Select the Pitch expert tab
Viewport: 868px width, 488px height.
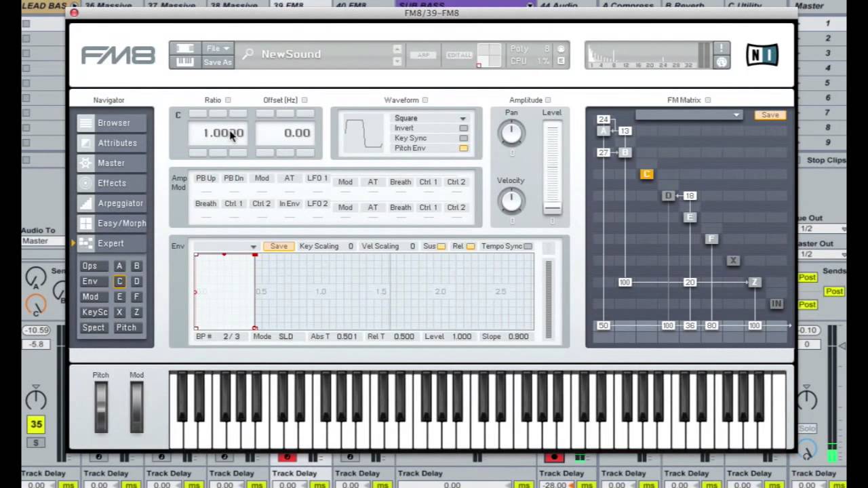coord(126,328)
